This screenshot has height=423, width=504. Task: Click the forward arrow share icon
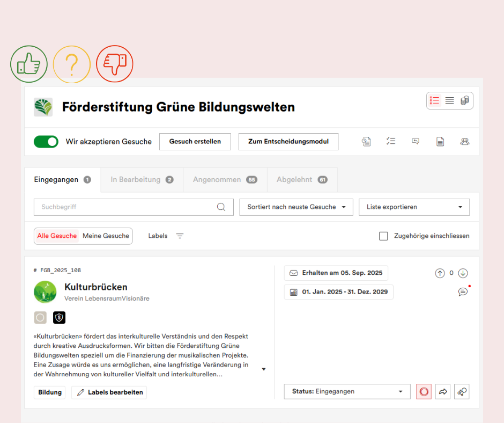443,392
